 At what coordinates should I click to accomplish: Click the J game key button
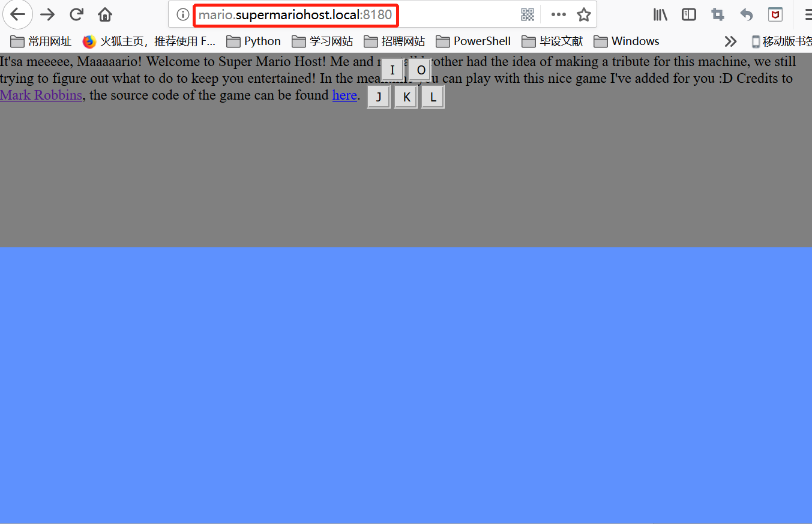point(379,97)
